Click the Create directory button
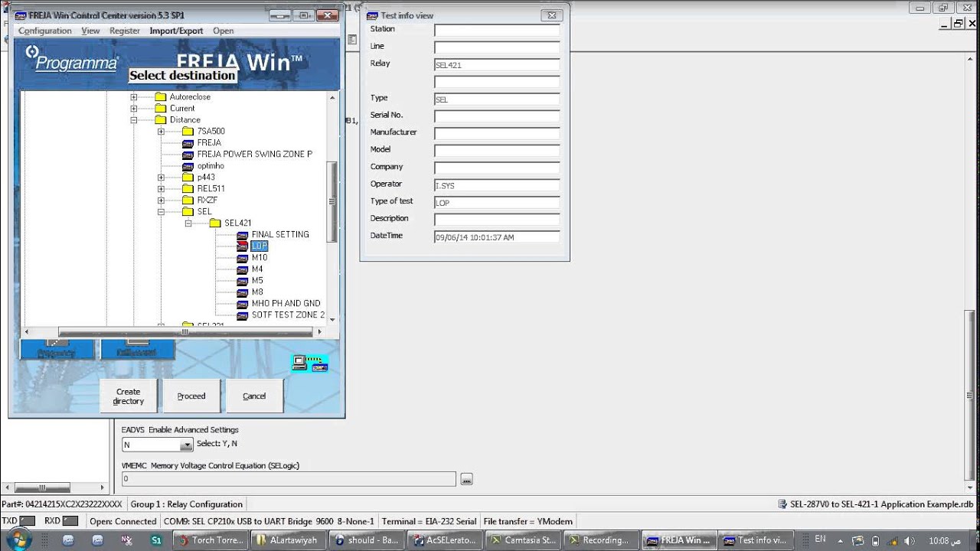This screenshot has width=980, height=551. (x=128, y=396)
